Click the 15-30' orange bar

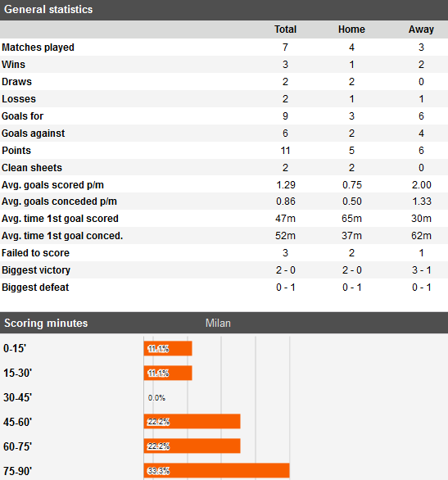168,373
